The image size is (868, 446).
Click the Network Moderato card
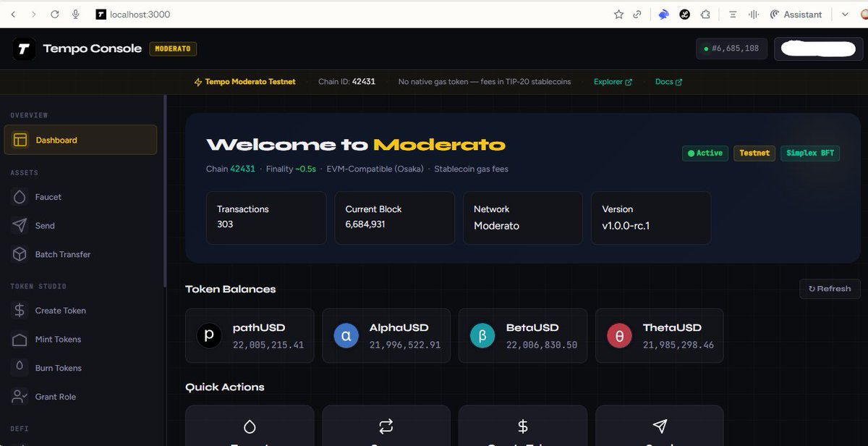click(x=523, y=218)
